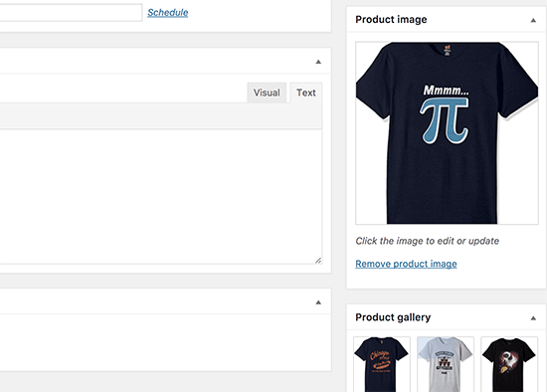Click the Product image panel heading
Image resolution: width=547 pixels, height=392 pixels.
coord(391,20)
